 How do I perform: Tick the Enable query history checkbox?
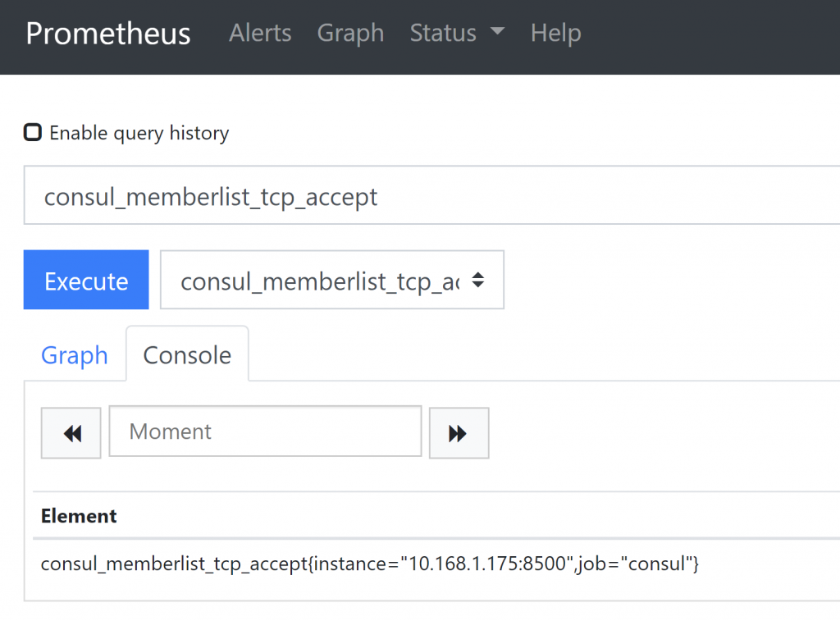point(33,132)
